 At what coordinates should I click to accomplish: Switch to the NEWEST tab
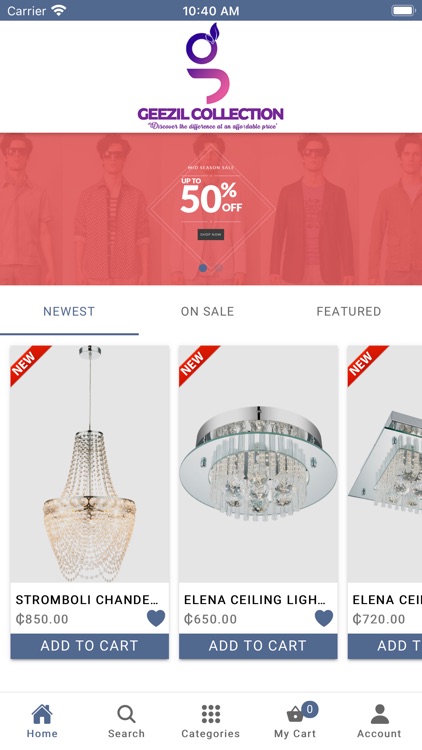tap(69, 311)
